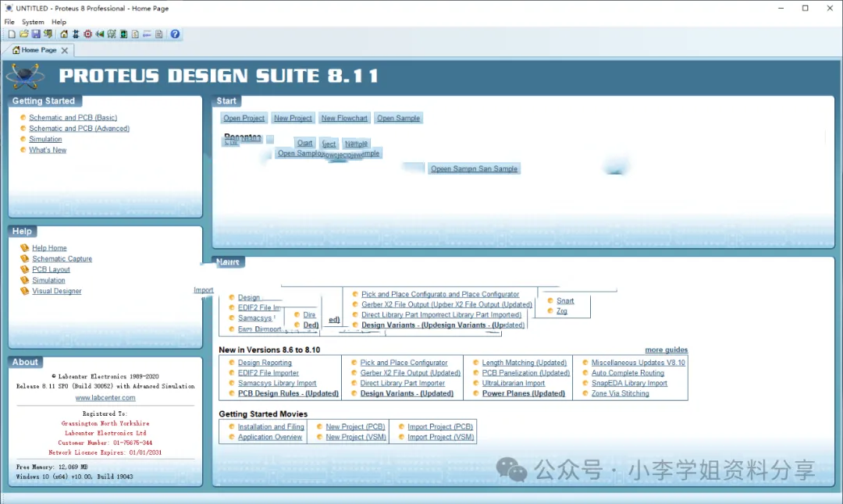Open Bill of Materials dollar icon
843x504 pixels.
pos(135,34)
